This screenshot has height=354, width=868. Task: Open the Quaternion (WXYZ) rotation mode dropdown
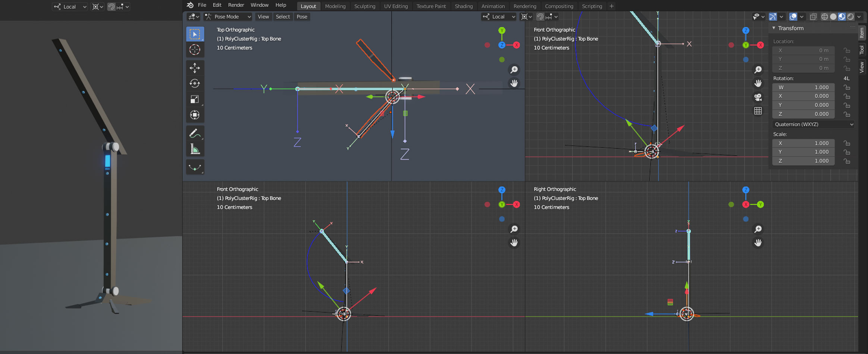813,124
